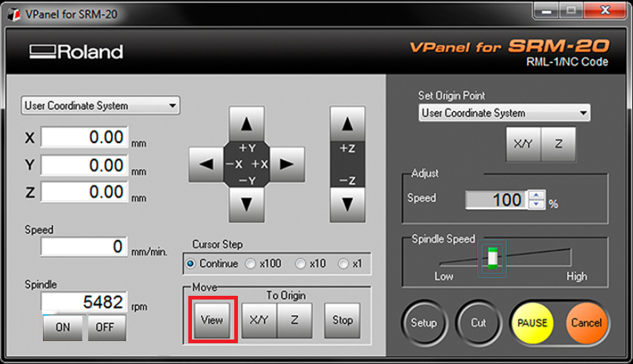Screen dimensions: 633x364
Task: Select the Continue cursor step option
Action: click(x=190, y=264)
